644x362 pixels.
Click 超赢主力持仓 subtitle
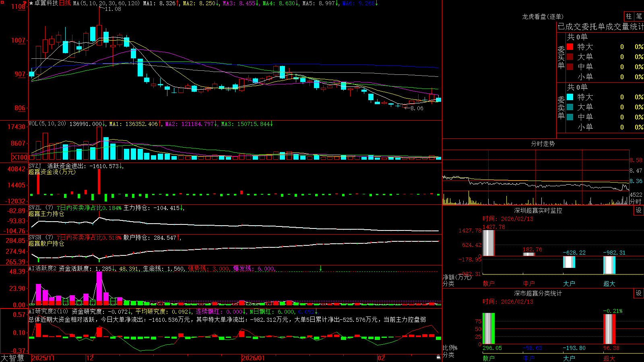tap(46, 214)
